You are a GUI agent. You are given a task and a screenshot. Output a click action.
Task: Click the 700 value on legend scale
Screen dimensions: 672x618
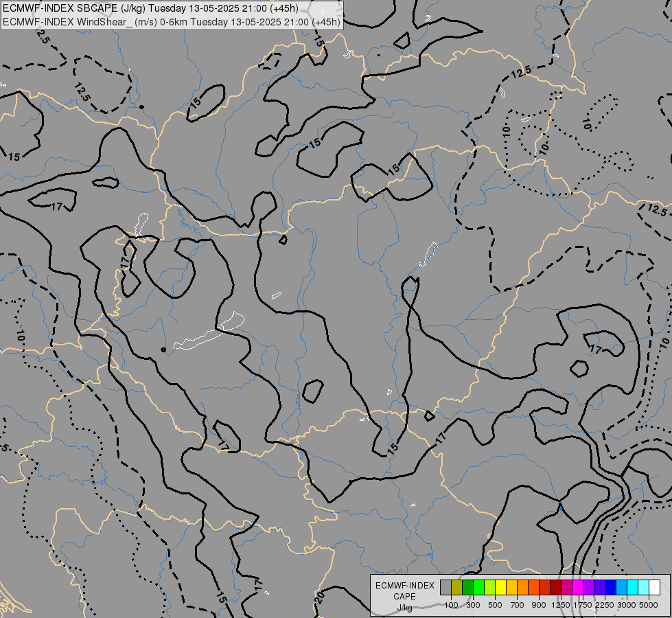click(x=518, y=605)
